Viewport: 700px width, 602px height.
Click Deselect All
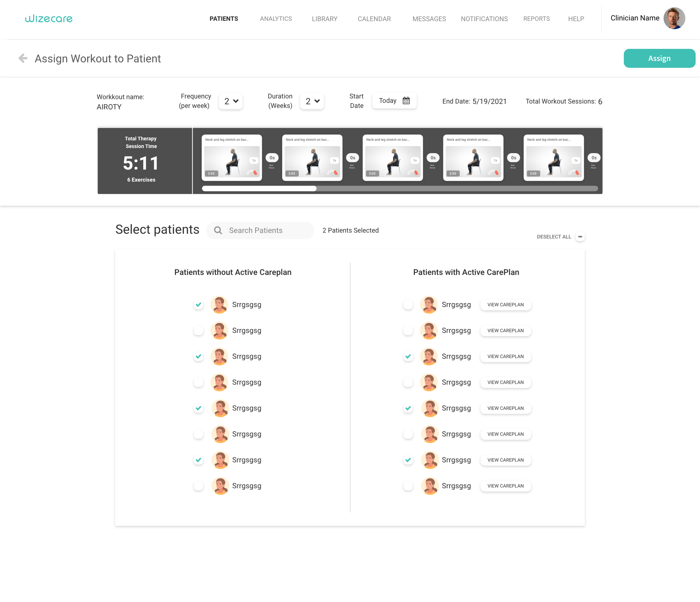(x=554, y=237)
